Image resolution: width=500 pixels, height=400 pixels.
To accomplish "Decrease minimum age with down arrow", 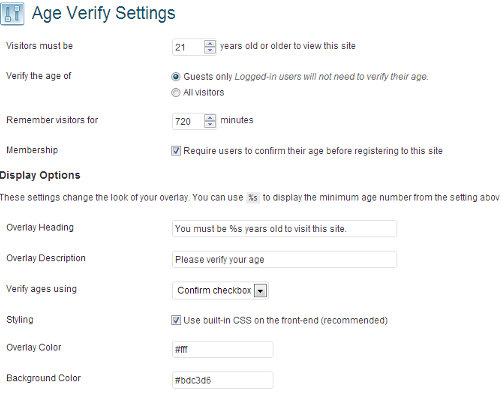I will pos(210,50).
